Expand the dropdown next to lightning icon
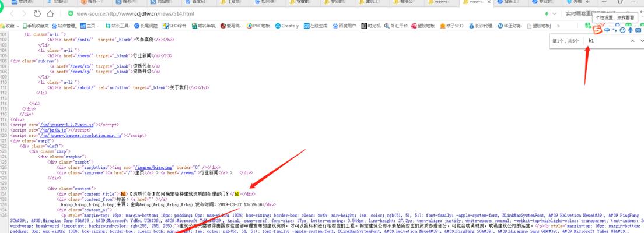This screenshot has height=233, width=644. [x=555, y=14]
